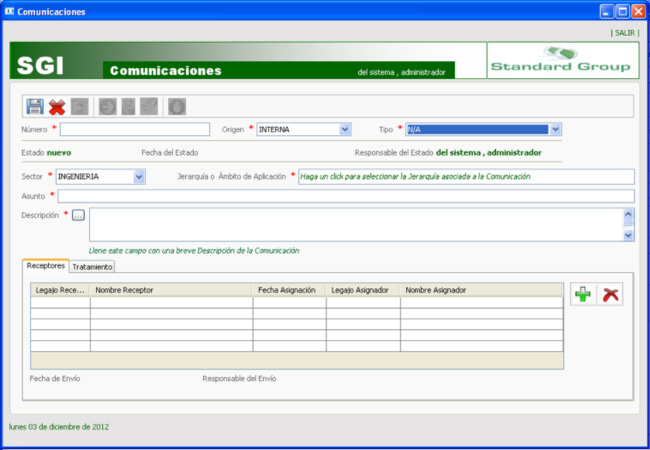650x450 pixels.
Task: Click the red X delete toolbar icon
Action: [57, 107]
